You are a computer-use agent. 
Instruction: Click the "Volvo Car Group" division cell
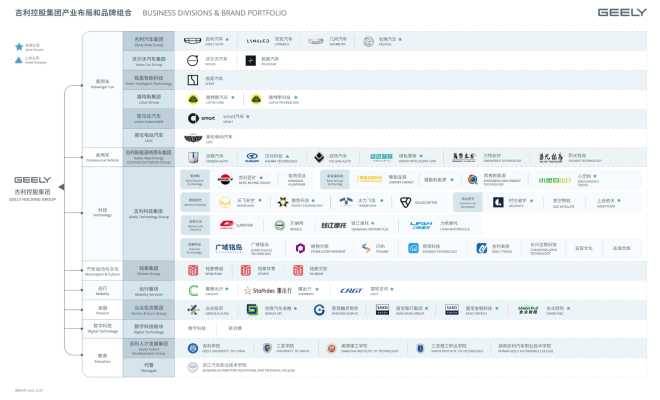pos(149,61)
